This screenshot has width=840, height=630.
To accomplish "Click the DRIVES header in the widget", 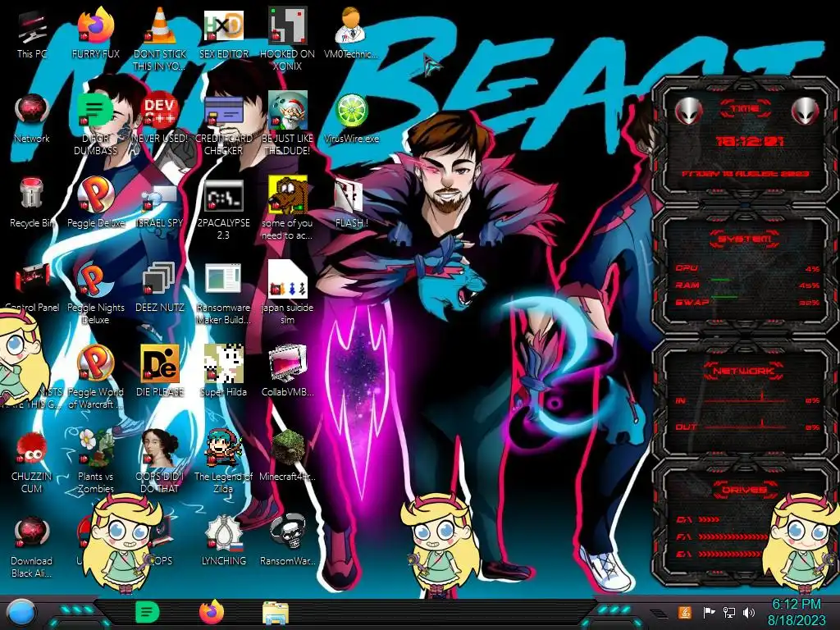I will pyautogui.click(x=745, y=490).
